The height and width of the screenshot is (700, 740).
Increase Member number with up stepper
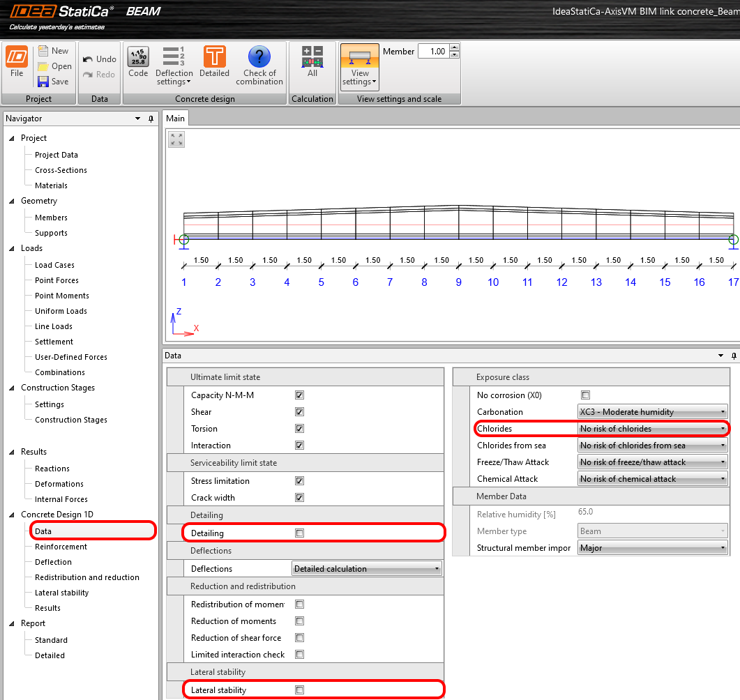click(x=455, y=48)
